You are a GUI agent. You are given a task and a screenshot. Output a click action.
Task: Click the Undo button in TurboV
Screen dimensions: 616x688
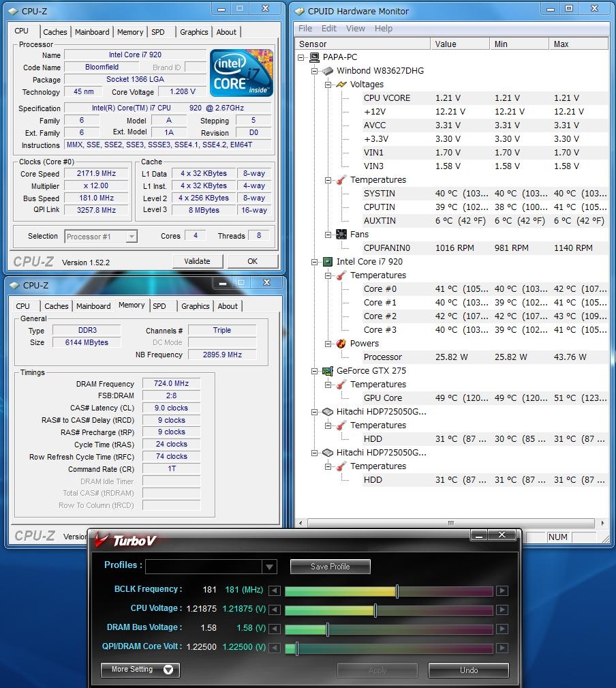(x=469, y=670)
